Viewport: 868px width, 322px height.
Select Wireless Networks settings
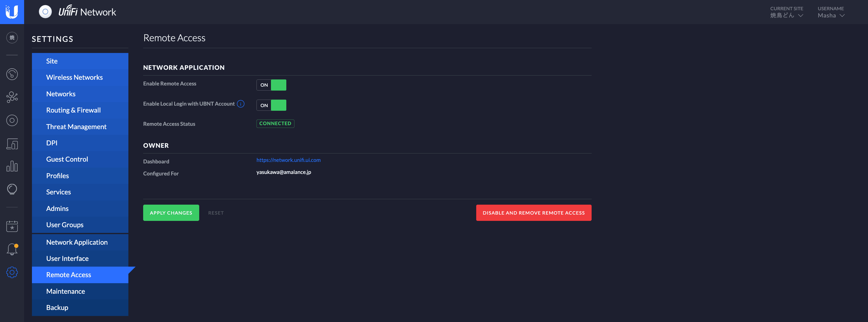tap(80, 77)
